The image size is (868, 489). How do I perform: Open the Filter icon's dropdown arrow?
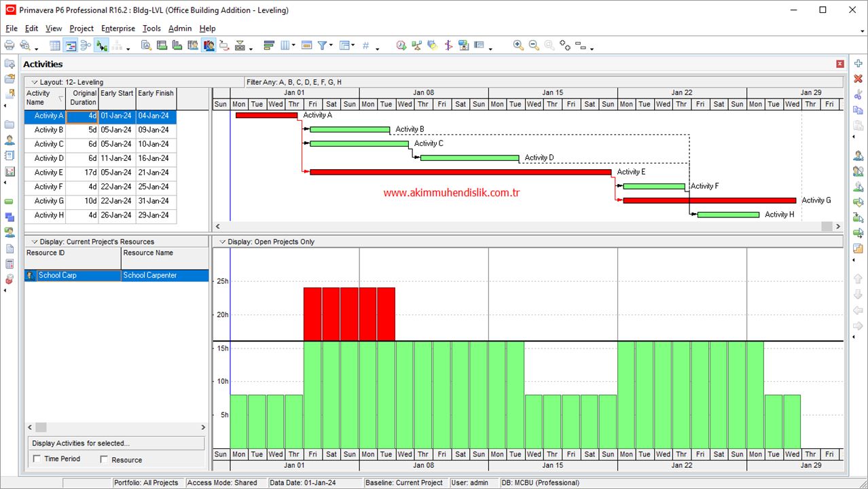pyautogui.click(x=331, y=46)
